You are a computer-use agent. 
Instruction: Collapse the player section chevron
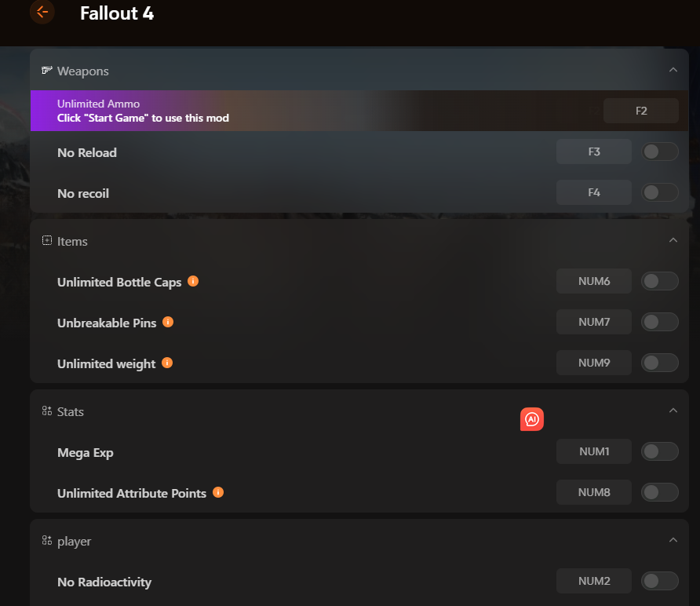673,540
